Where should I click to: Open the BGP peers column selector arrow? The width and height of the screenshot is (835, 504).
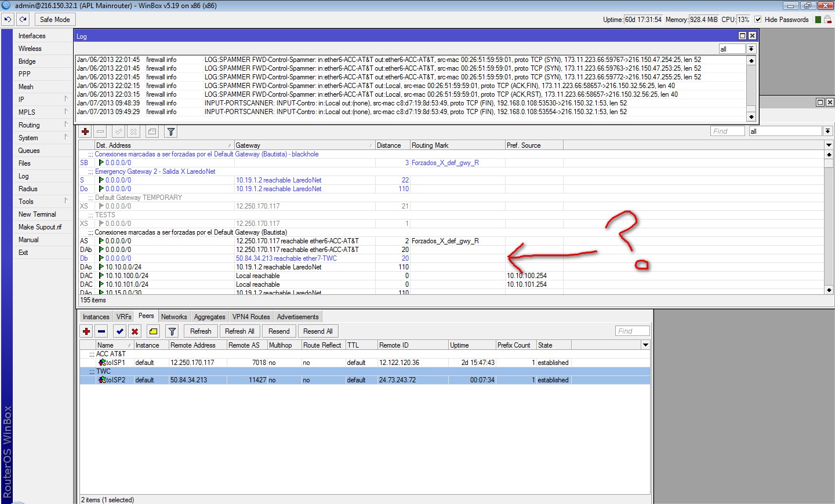pyautogui.click(x=645, y=345)
